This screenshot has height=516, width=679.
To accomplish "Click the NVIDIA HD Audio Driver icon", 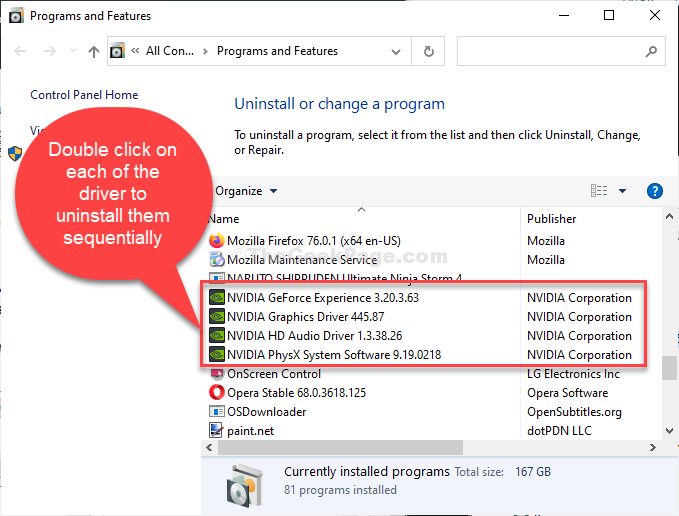I will click(x=217, y=336).
